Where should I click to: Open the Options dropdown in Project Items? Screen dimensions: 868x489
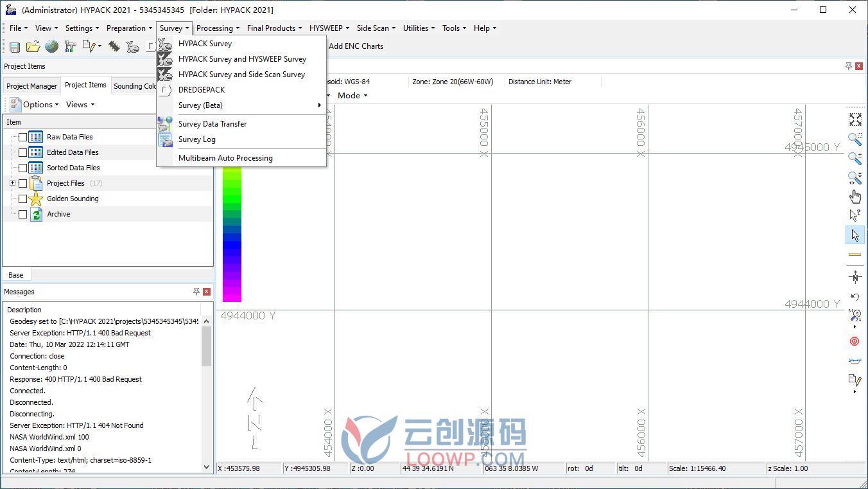pos(35,104)
